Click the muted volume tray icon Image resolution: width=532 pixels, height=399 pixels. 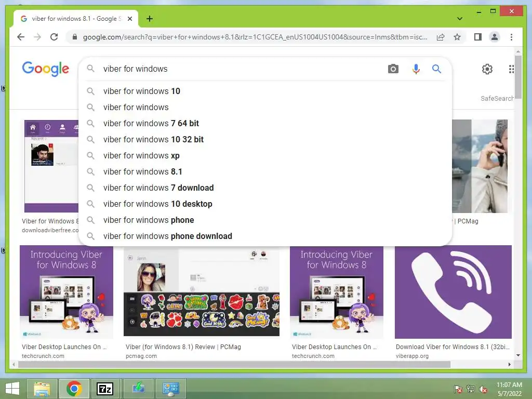pyautogui.click(x=483, y=389)
